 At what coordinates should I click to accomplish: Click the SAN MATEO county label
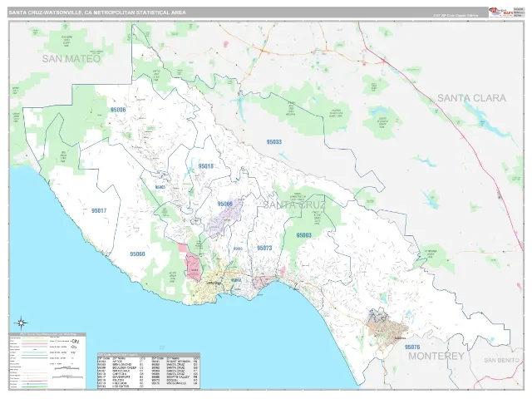(71, 59)
